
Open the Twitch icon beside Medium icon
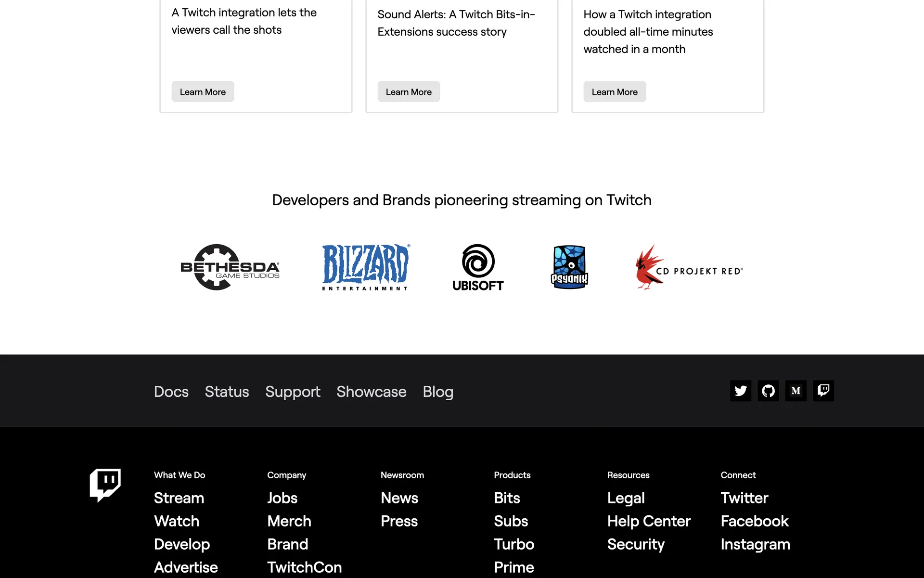[x=823, y=391]
